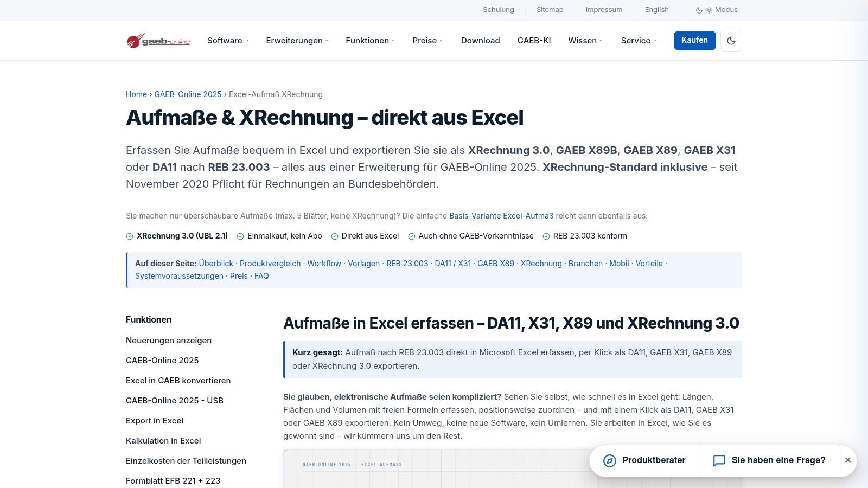
Task: Jump to Überblick section
Action: click(216, 264)
